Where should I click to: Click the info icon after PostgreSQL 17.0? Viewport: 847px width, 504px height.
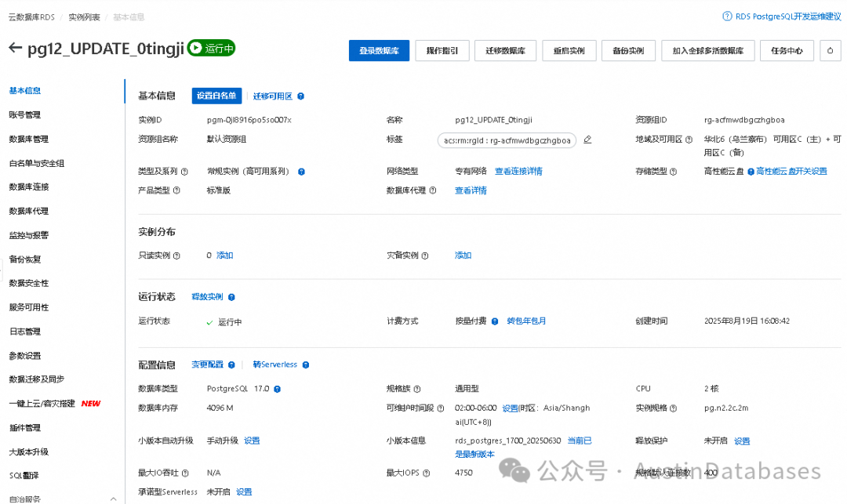pyautogui.click(x=277, y=389)
